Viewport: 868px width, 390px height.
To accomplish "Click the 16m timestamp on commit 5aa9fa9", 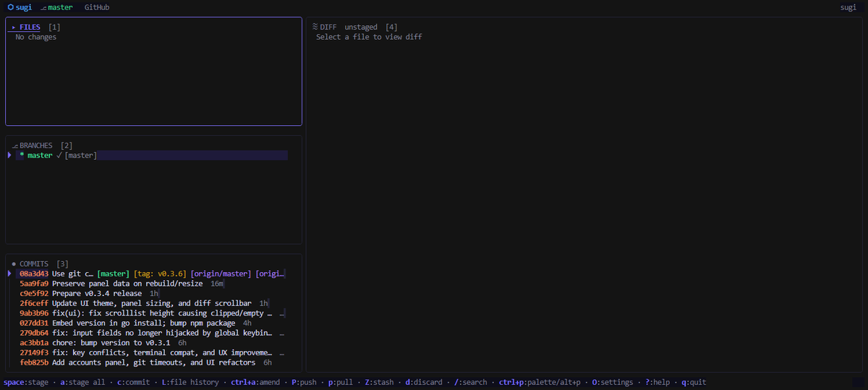I will 217,284.
